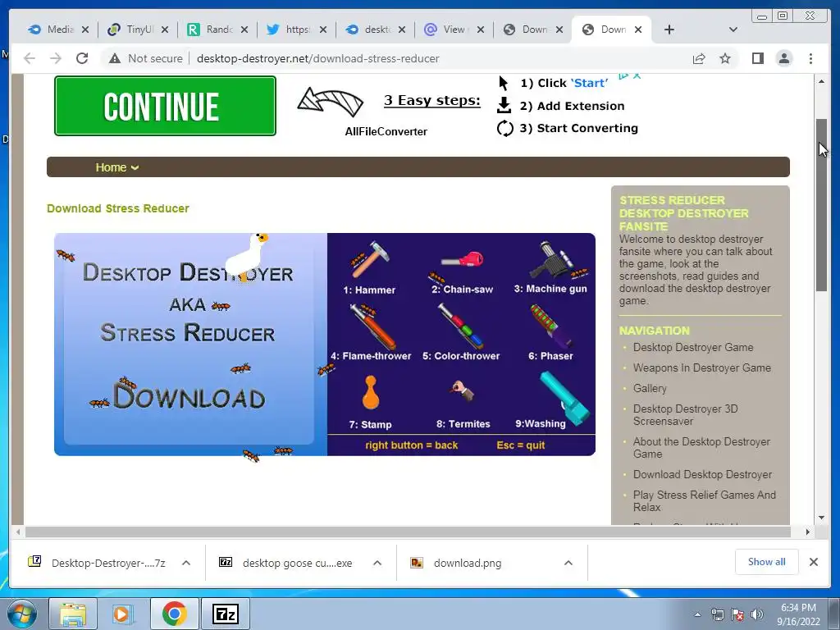Click Show all downloads
Image resolution: width=840 pixels, height=630 pixels.
[x=767, y=561]
